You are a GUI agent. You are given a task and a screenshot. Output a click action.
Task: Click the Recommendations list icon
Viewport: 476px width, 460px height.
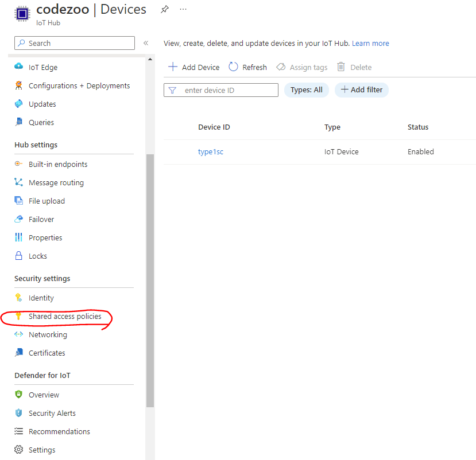click(x=18, y=431)
